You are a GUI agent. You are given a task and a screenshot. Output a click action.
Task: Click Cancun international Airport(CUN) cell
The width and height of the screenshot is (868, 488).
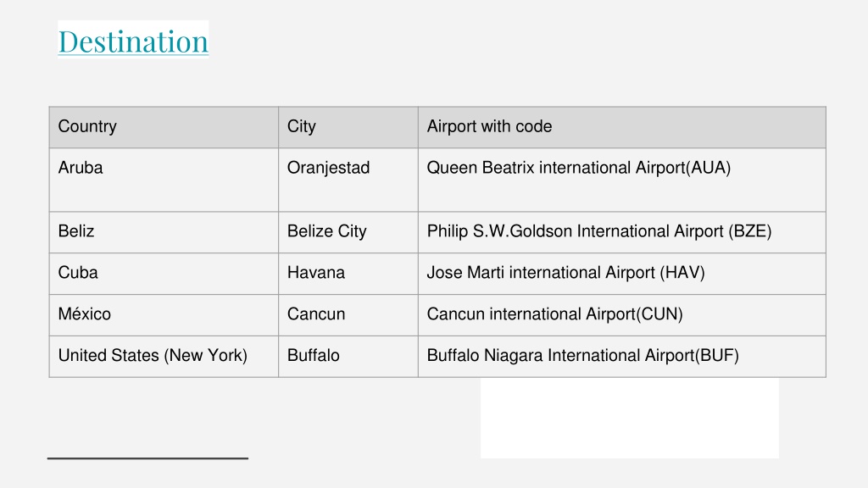tap(621, 315)
